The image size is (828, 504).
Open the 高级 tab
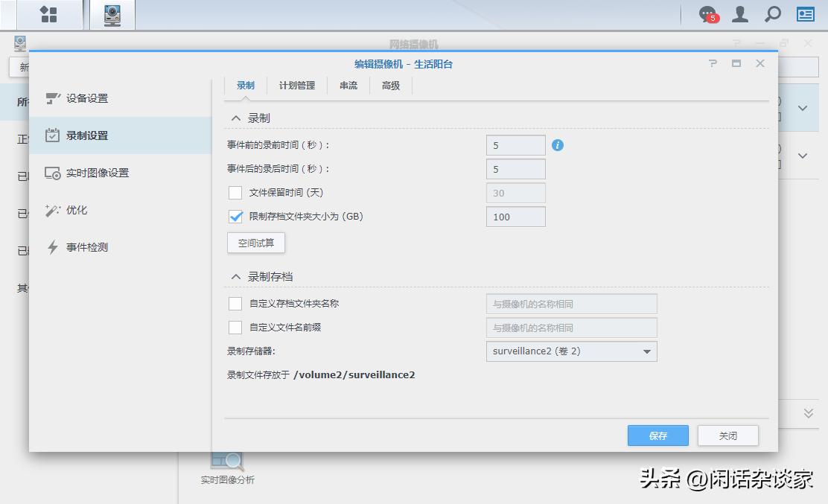pyautogui.click(x=390, y=86)
